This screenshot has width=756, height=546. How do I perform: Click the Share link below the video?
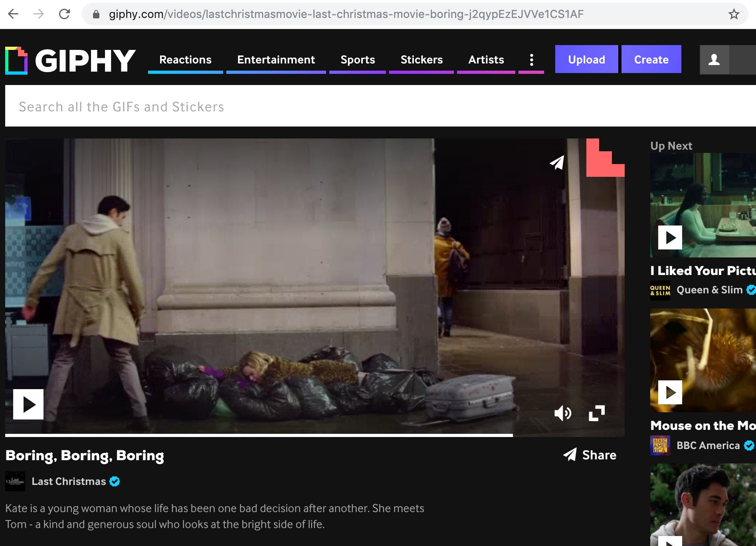pyautogui.click(x=590, y=455)
